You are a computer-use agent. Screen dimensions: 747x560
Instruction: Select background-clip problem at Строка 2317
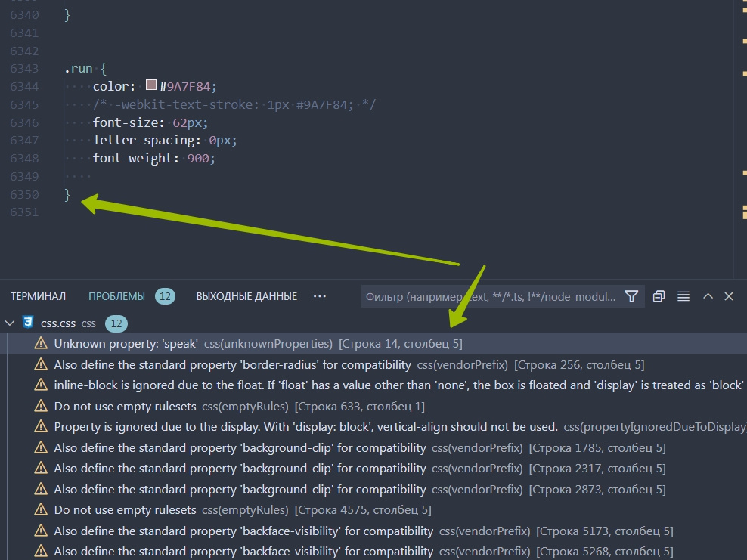click(x=373, y=468)
